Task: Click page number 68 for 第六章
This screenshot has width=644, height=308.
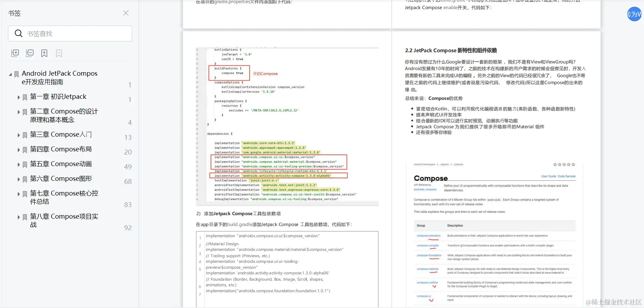Action: tap(128, 182)
